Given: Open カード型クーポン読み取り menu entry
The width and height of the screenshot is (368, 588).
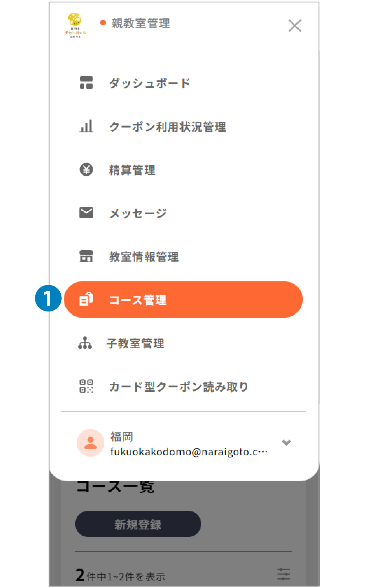Looking at the screenshot, I should coord(179,387).
